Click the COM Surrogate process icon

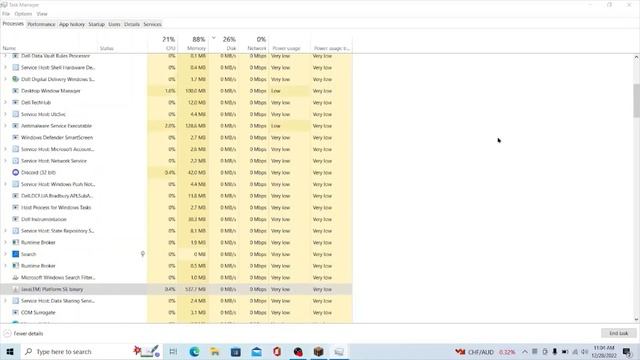tap(16, 313)
